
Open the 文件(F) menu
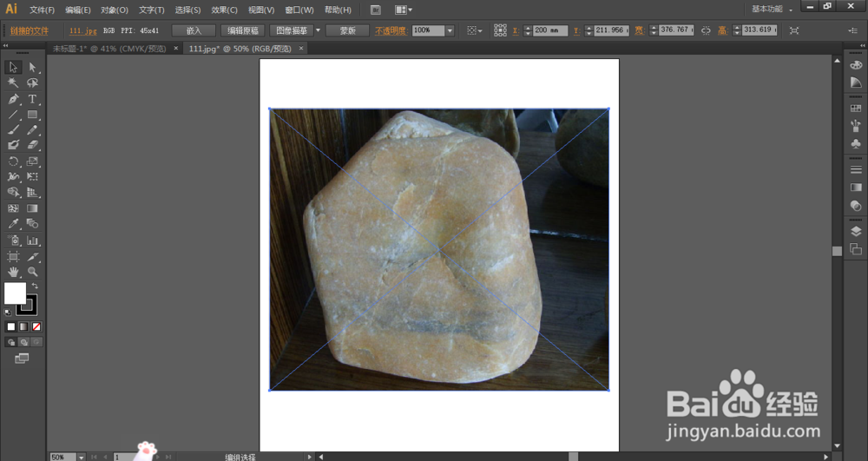[42, 10]
